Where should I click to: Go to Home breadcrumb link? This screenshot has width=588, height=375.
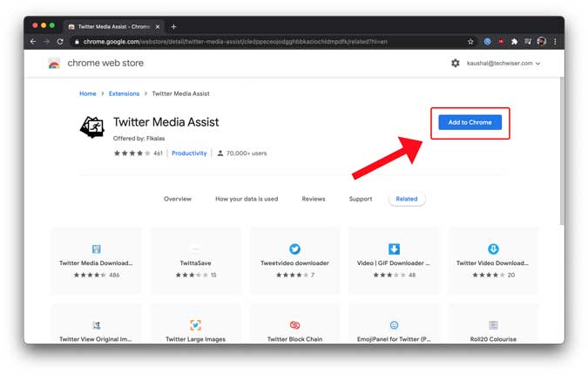tap(88, 93)
